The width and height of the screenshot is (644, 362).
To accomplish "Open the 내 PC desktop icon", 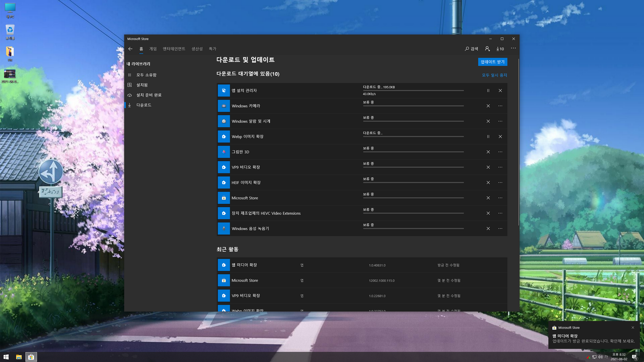I will [10, 10].
